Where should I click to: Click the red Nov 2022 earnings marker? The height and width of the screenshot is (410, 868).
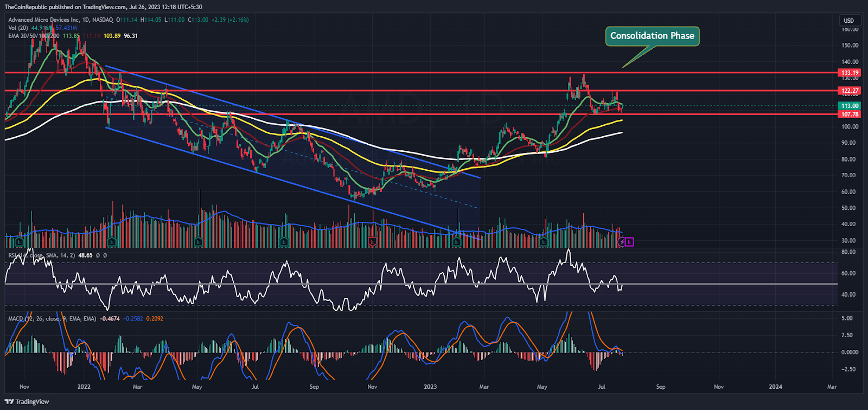[373, 242]
